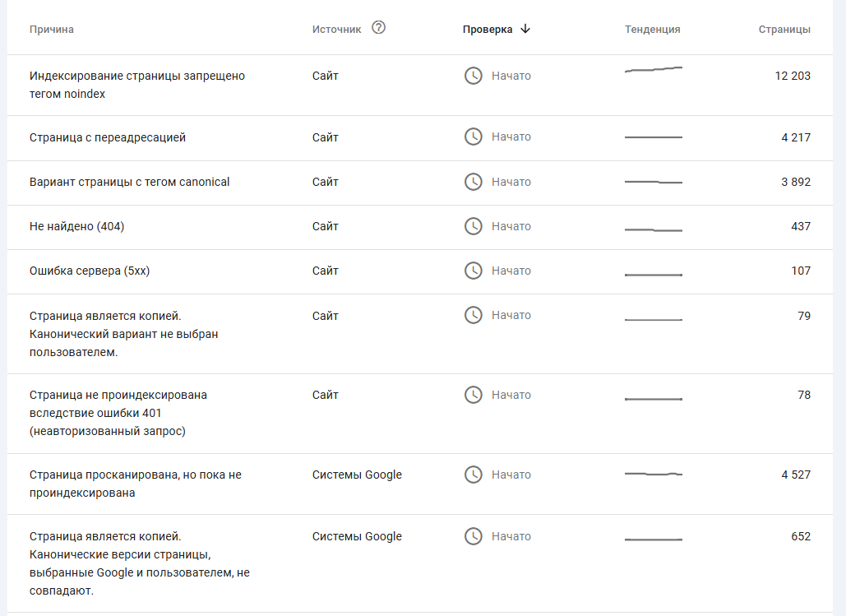This screenshot has width=846, height=616.
Task: Click the Тенденция column header
Action: pyautogui.click(x=652, y=30)
